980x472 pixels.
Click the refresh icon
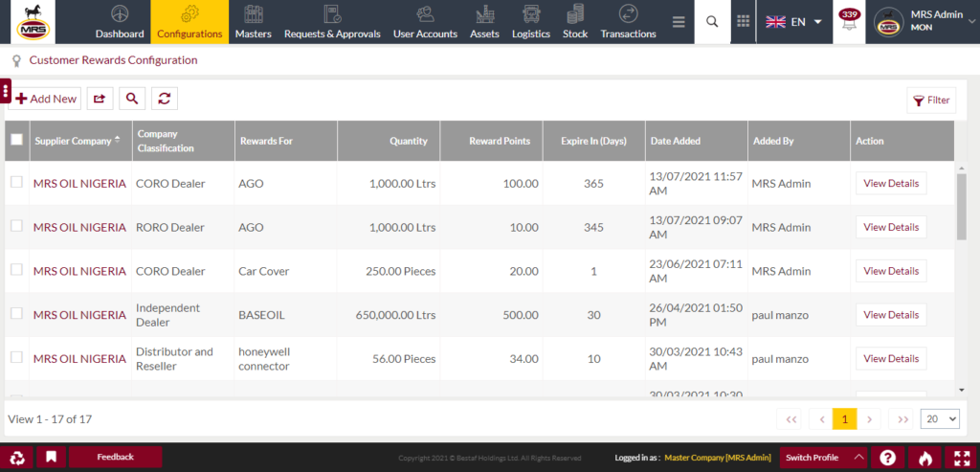165,99
